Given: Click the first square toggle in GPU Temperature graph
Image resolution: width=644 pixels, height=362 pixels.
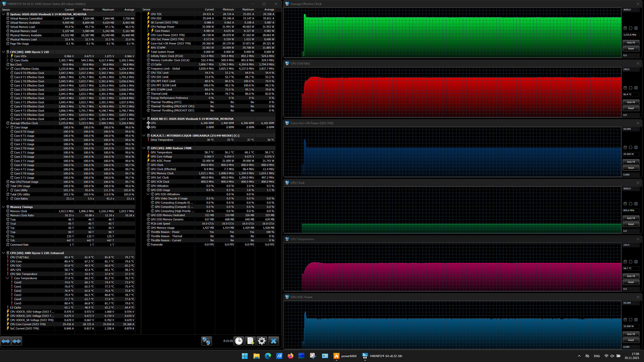Looking at the screenshot, I should pos(625,262).
